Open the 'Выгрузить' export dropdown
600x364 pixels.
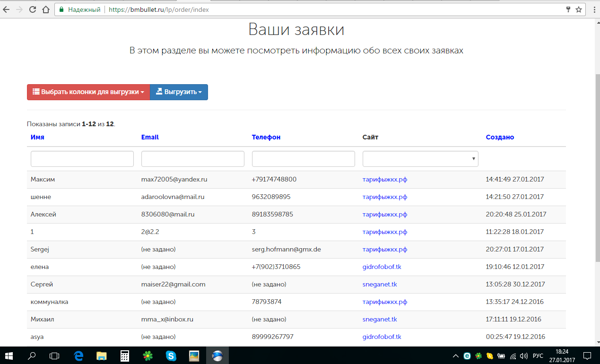[179, 92]
